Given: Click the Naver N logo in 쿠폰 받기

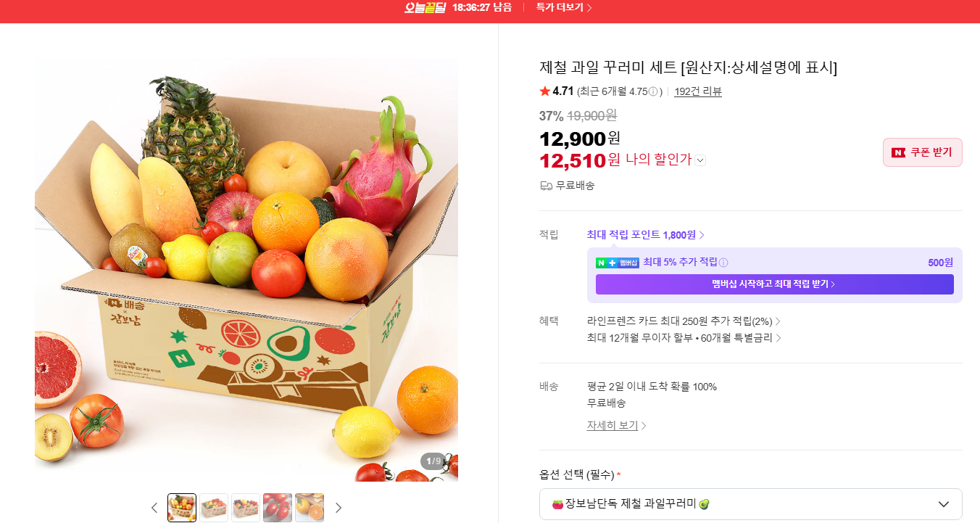Looking at the screenshot, I should point(899,152).
